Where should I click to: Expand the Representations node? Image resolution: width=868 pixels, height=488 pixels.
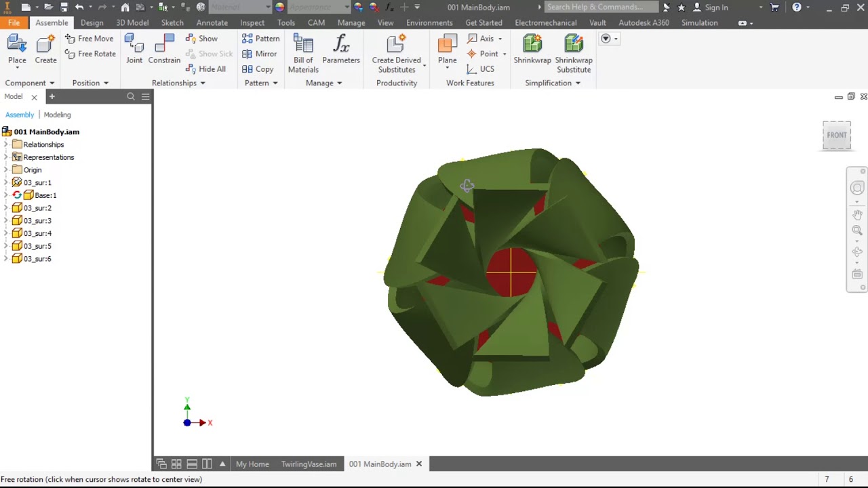[6, 157]
